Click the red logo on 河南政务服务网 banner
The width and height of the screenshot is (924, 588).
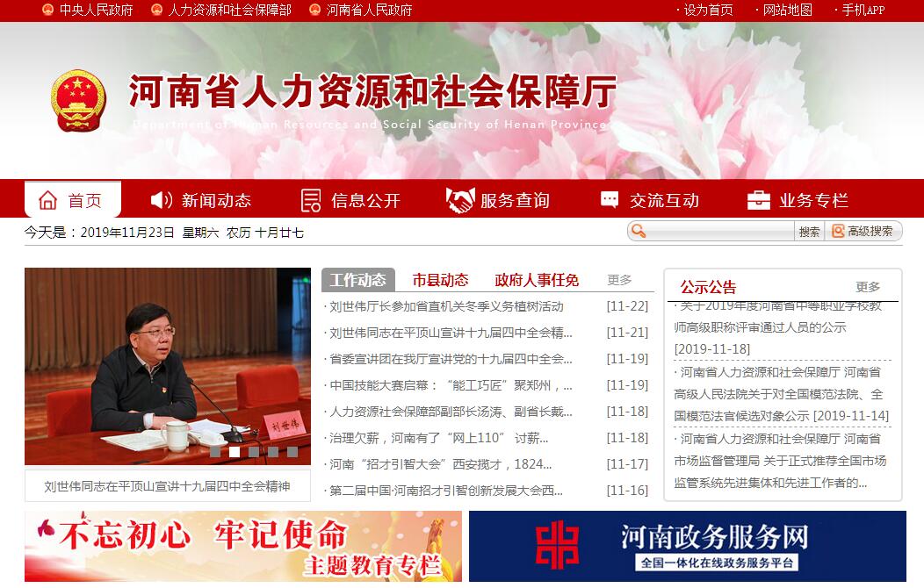click(x=557, y=544)
